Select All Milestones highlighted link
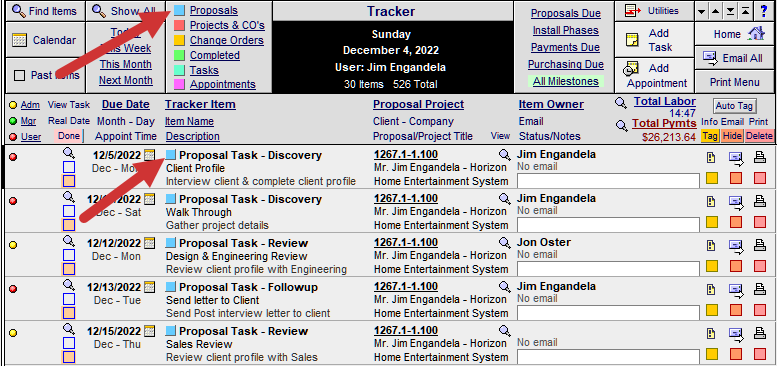777x366 pixels. (x=565, y=81)
